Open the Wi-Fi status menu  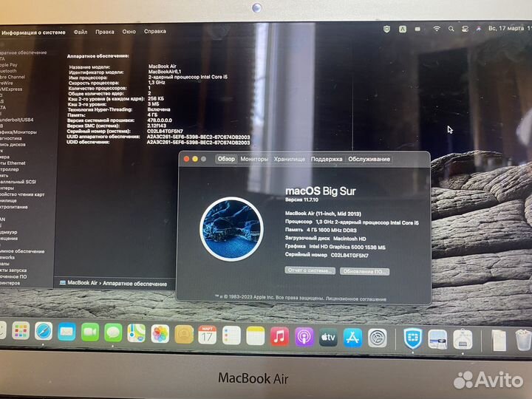(437, 29)
